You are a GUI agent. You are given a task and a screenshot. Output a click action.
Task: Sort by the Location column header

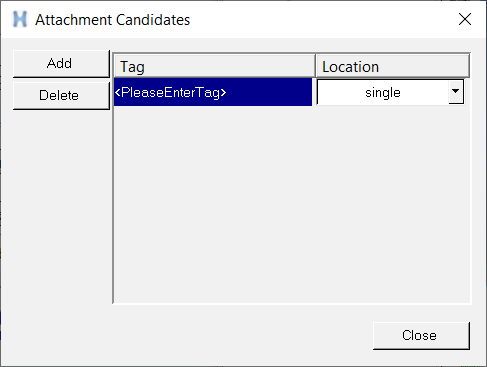point(393,66)
